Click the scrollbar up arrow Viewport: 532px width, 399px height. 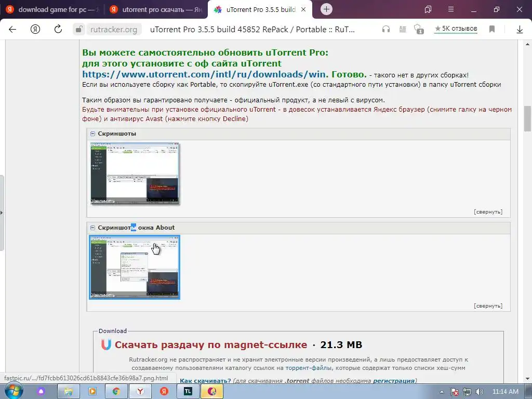(528, 44)
